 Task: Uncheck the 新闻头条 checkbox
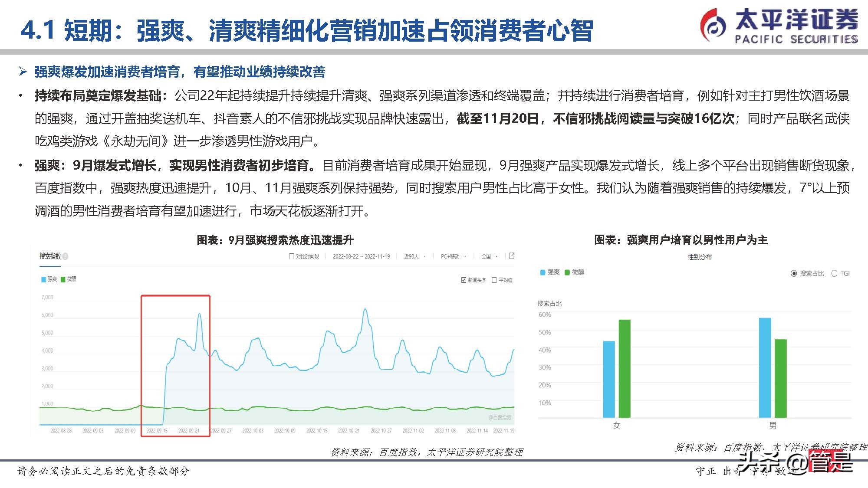(463, 280)
